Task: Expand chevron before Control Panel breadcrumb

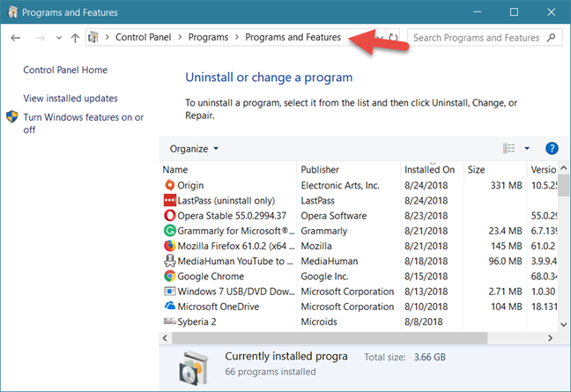Action: [108, 38]
